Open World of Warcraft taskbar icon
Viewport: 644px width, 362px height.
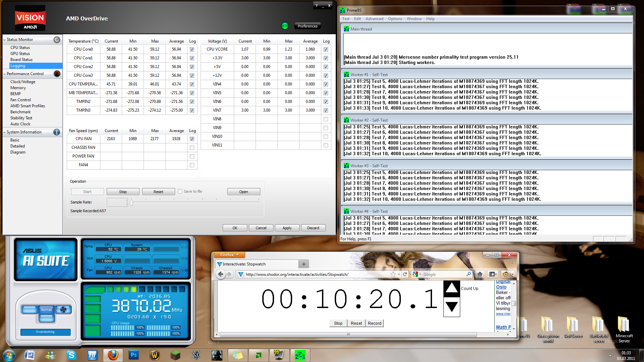click(155, 355)
